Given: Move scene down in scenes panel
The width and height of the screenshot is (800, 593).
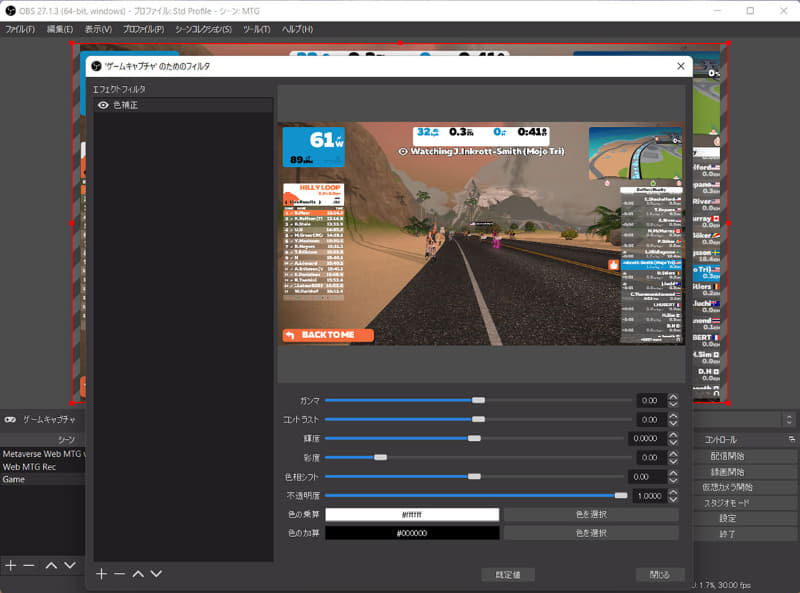Looking at the screenshot, I should [70, 565].
